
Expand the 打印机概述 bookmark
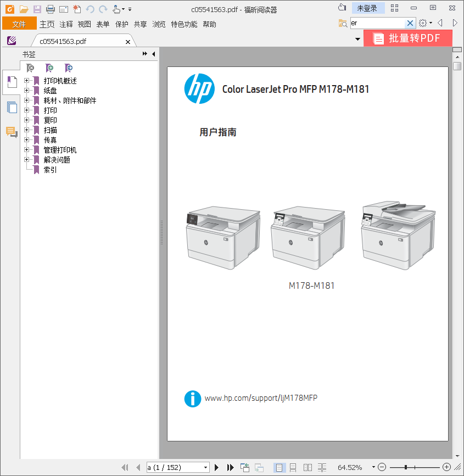point(27,81)
